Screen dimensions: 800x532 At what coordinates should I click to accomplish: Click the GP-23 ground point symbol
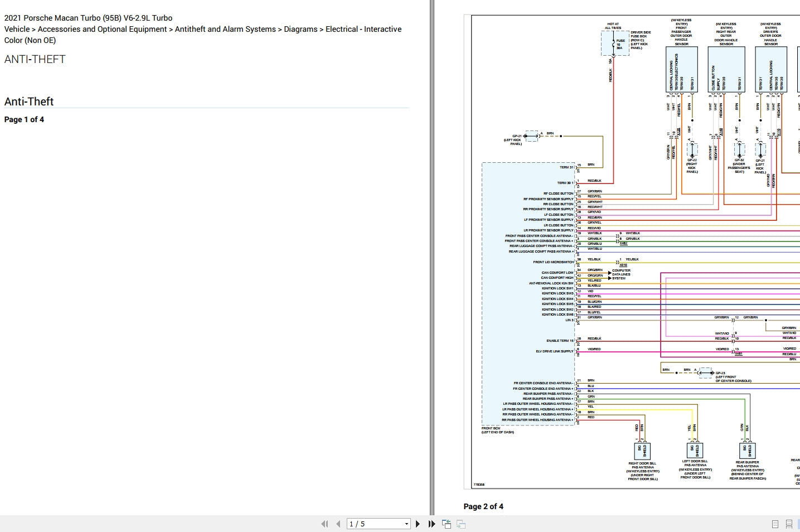[705, 373]
